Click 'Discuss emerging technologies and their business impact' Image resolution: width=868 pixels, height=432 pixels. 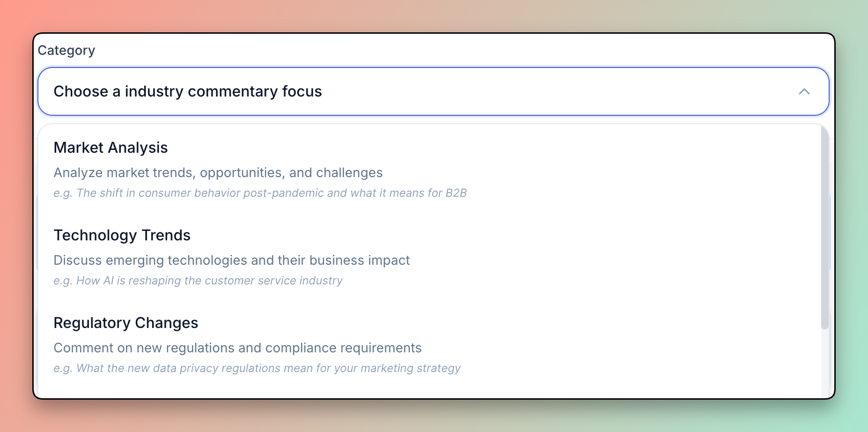(231, 261)
